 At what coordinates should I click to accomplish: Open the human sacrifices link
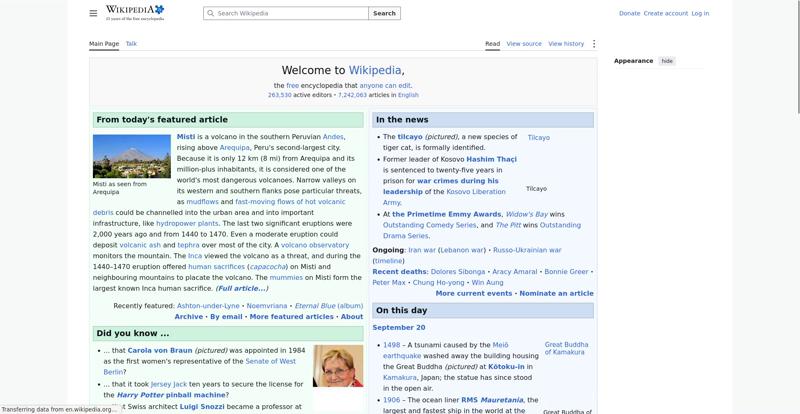pos(216,266)
